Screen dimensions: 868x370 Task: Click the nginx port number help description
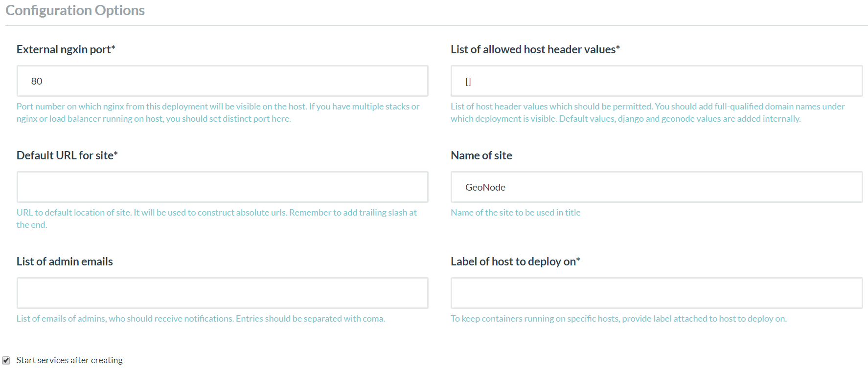tap(218, 112)
